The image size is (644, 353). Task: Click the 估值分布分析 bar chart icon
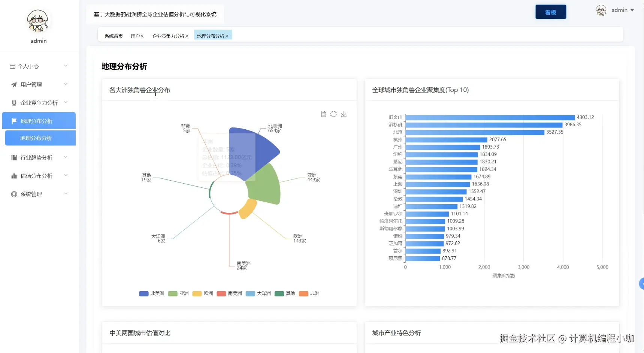14,176
